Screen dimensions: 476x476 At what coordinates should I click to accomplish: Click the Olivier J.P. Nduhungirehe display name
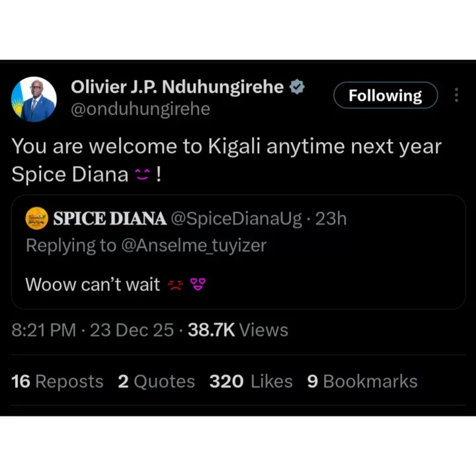point(177,87)
